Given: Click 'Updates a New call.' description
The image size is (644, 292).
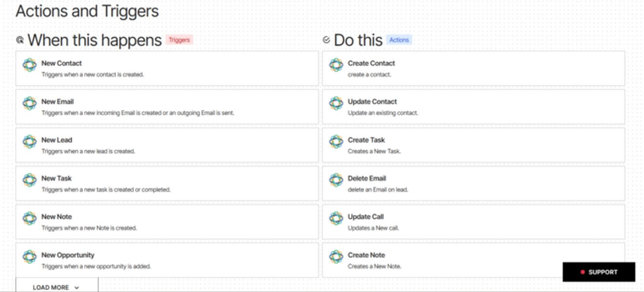Looking at the screenshot, I should click(374, 228).
